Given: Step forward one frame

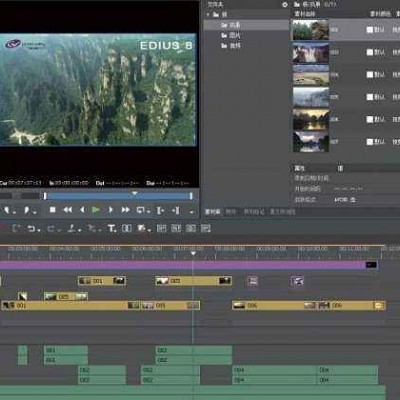Looking at the screenshot, I should point(111,210).
